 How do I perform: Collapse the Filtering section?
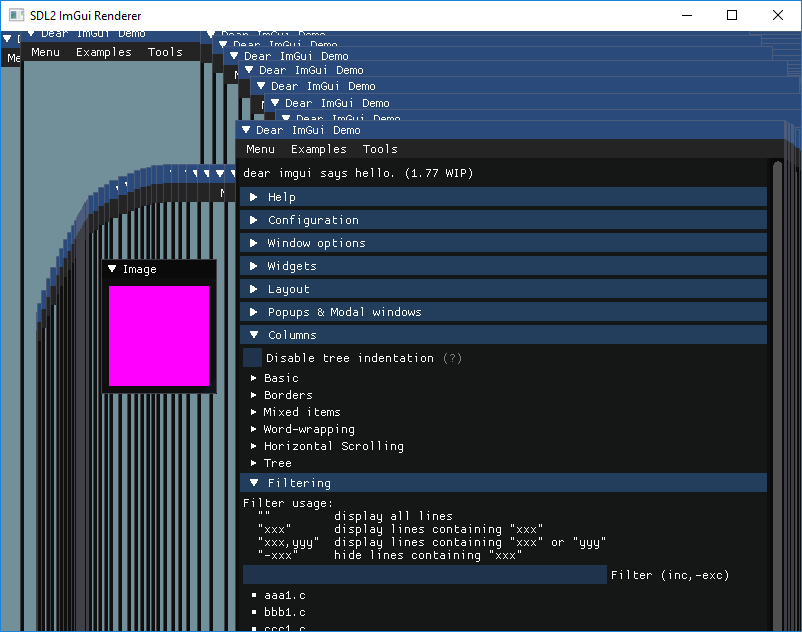(503, 483)
